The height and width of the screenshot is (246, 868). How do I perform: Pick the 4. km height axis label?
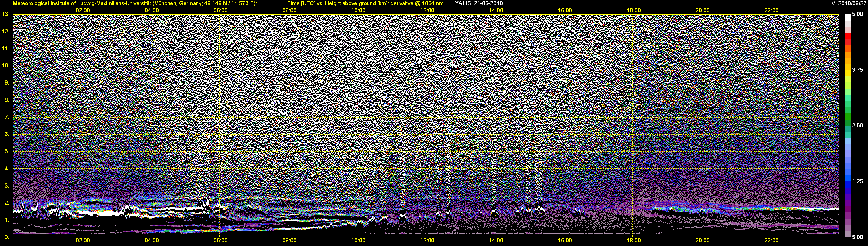(7, 168)
